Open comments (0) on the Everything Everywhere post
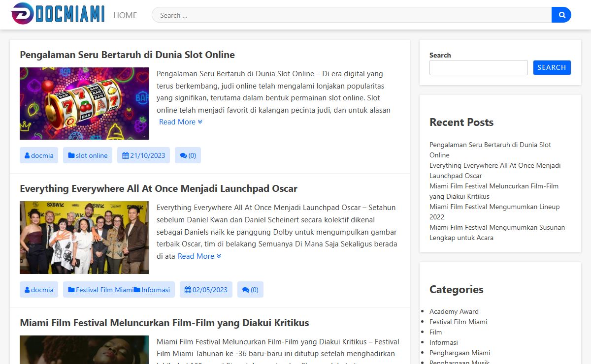 [250, 290]
